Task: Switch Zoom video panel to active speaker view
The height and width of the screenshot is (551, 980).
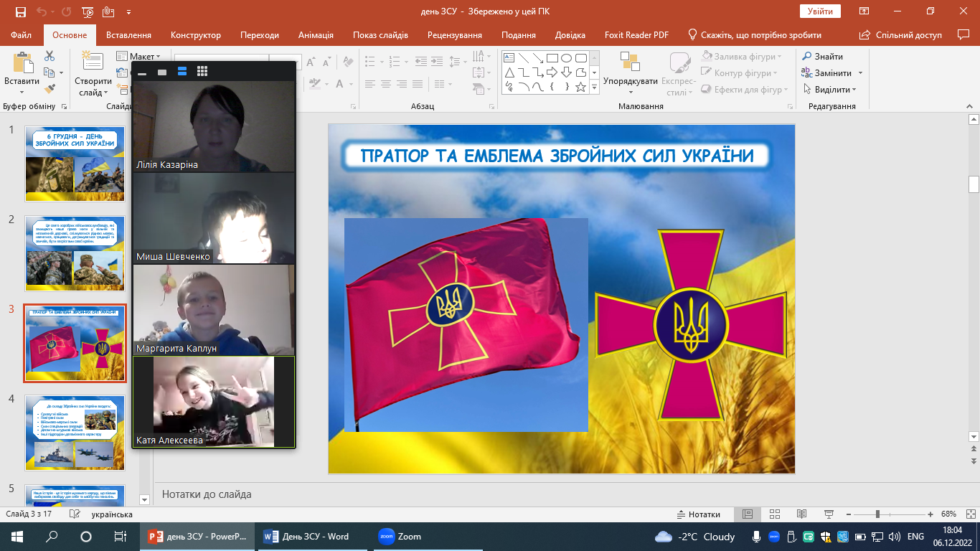Action: pos(182,71)
